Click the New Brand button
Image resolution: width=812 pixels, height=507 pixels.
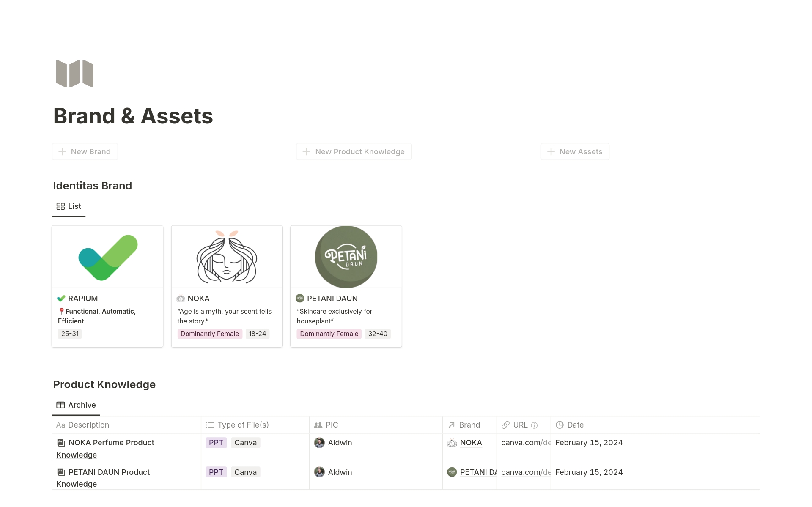coord(85,151)
